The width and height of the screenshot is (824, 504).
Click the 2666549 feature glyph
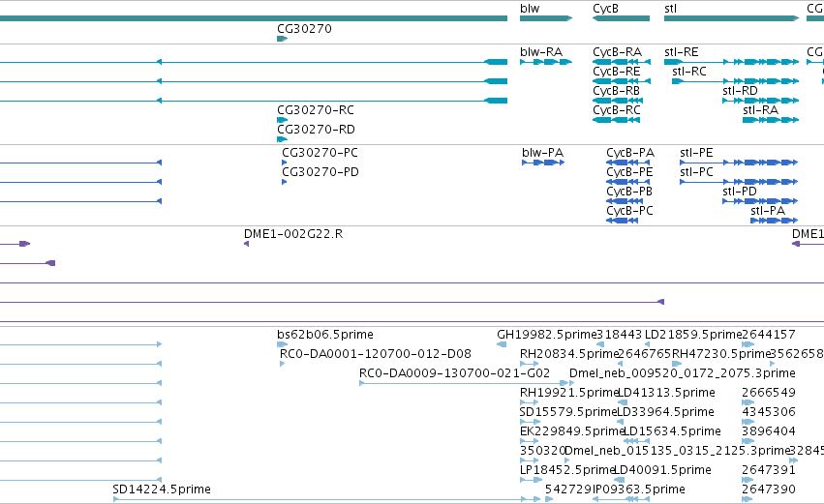click(748, 402)
